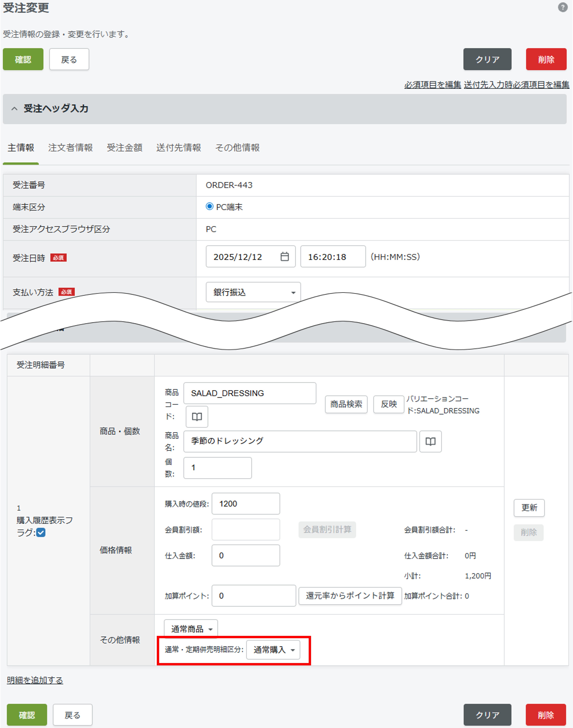Focus the 商品コード SALAD_DRESSING field
Image resolution: width=573 pixels, height=728 pixels.
click(250, 393)
